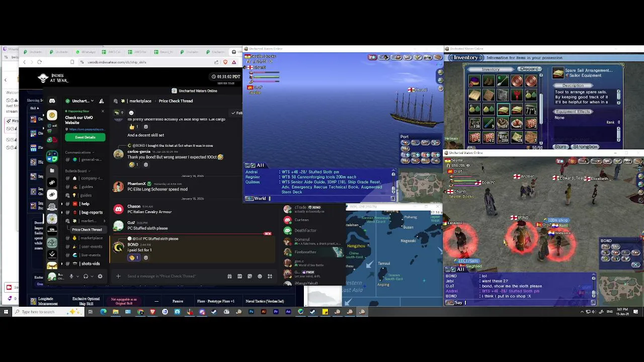
Task: Open the GIF picker in Discord
Action: [239, 276]
